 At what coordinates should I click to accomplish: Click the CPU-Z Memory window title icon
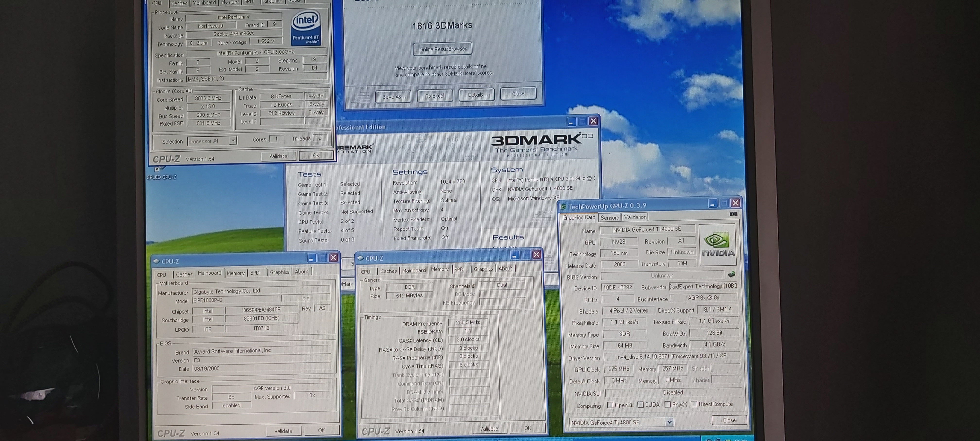click(361, 258)
